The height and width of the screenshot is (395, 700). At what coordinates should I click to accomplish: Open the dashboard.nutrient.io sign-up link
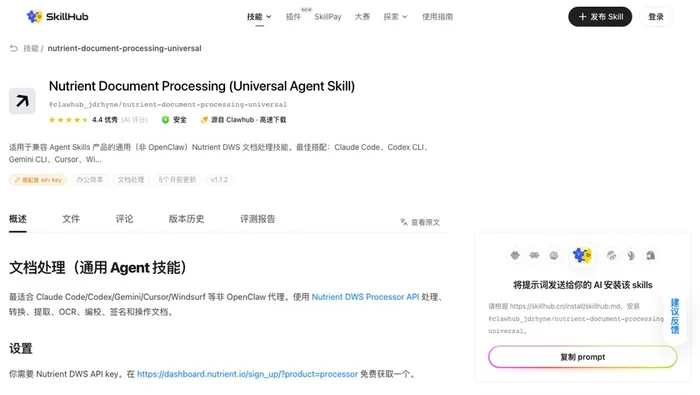[247, 374]
